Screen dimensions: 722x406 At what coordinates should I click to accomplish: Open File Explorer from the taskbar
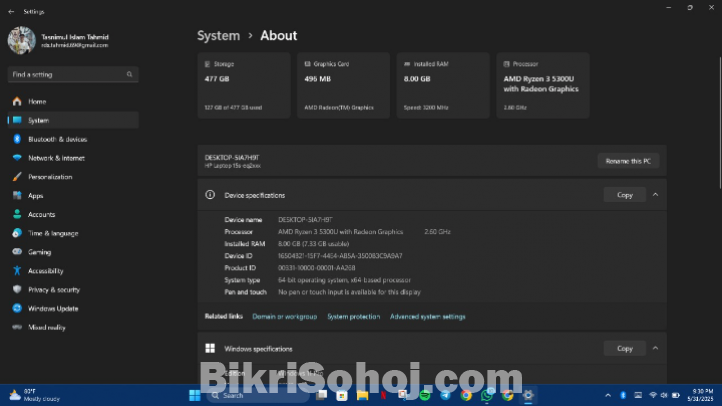point(362,395)
